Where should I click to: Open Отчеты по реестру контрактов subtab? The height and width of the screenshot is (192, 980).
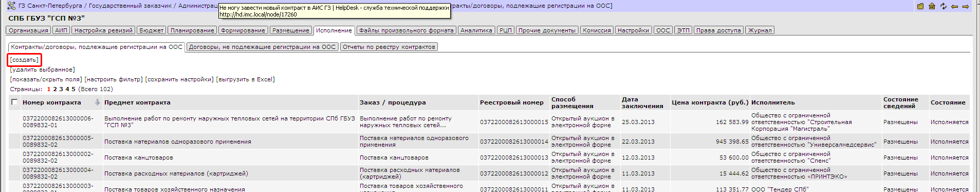[x=389, y=47]
